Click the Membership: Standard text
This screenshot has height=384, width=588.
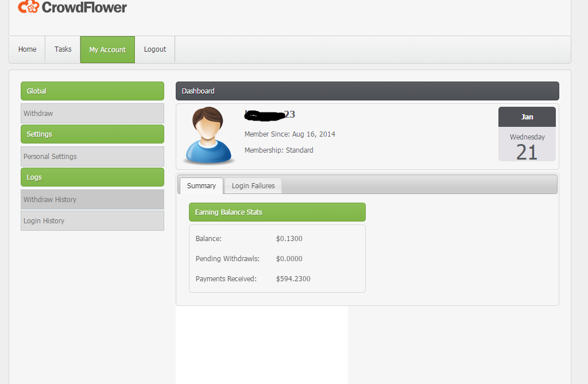click(279, 150)
